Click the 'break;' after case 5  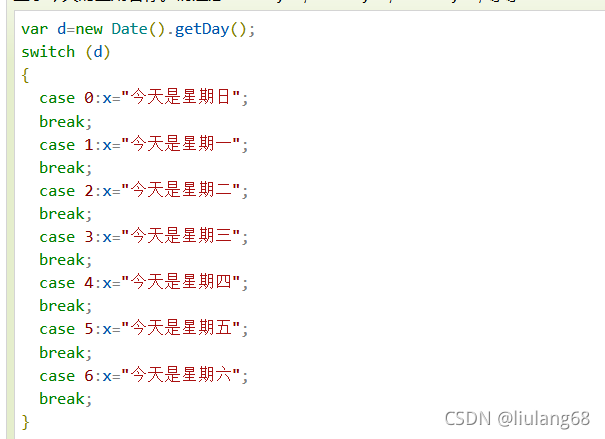[x=66, y=352]
